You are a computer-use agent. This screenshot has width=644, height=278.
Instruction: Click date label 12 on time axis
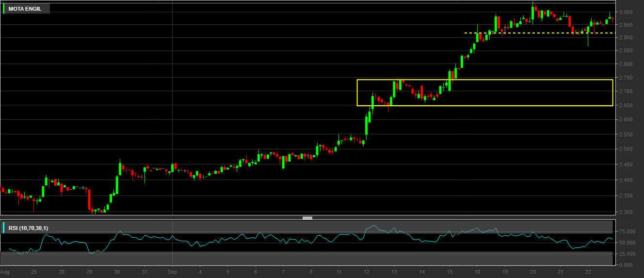367,272
